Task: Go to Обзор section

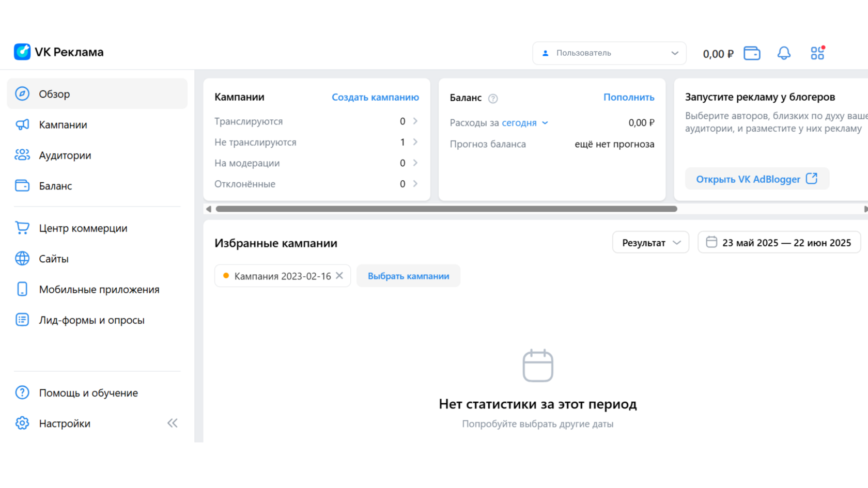Action: [97, 93]
